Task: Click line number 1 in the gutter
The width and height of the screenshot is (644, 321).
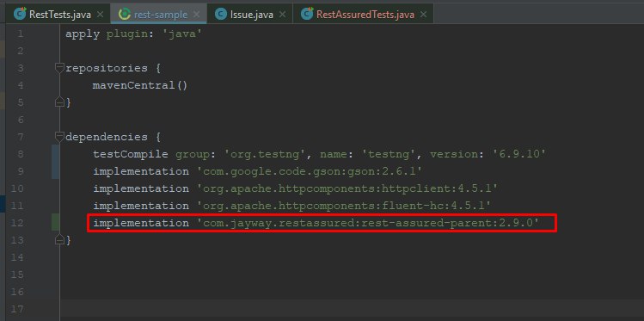Action: coord(20,34)
